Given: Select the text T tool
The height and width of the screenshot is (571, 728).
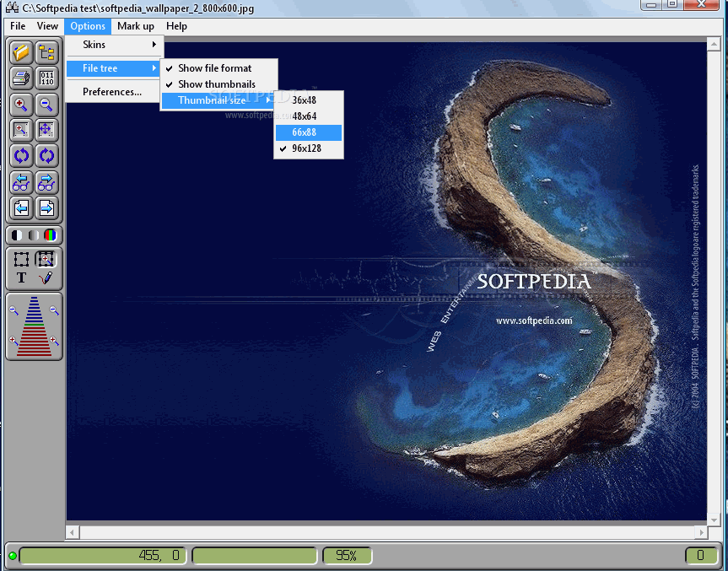Looking at the screenshot, I should [x=21, y=278].
